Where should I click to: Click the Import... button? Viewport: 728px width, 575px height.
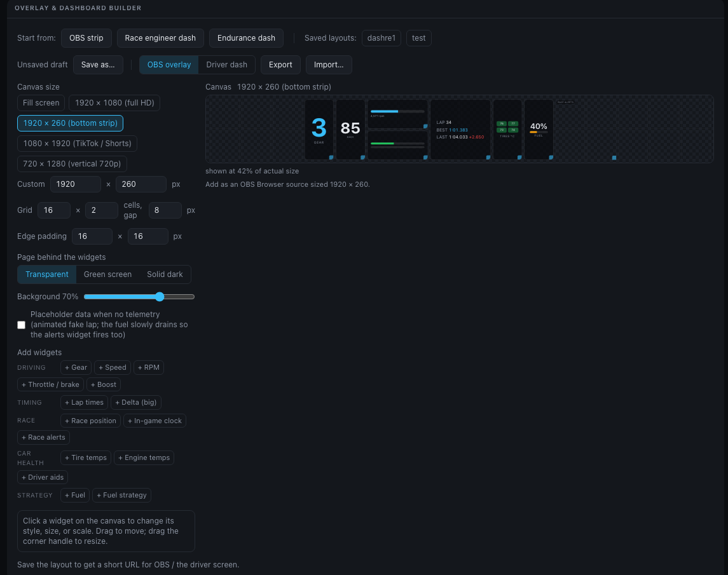pyautogui.click(x=329, y=65)
